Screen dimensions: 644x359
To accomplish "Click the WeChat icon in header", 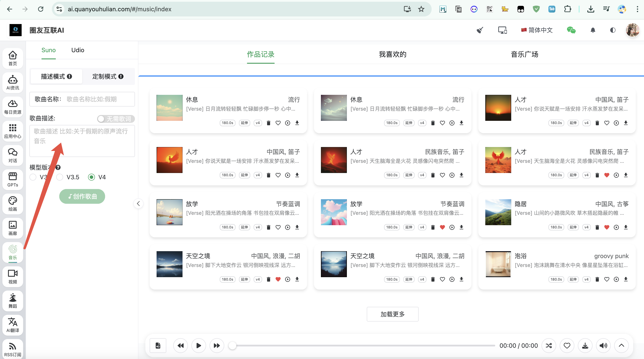I will pyautogui.click(x=571, y=30).
